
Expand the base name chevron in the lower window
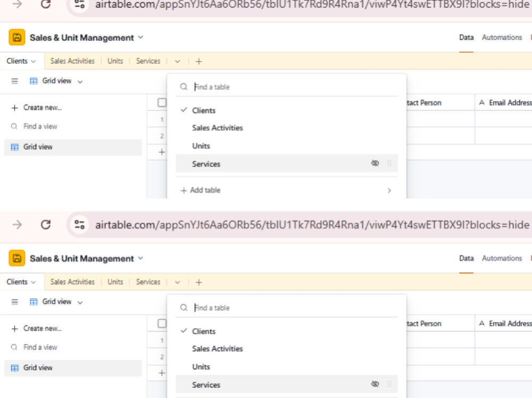click(140, 258)
